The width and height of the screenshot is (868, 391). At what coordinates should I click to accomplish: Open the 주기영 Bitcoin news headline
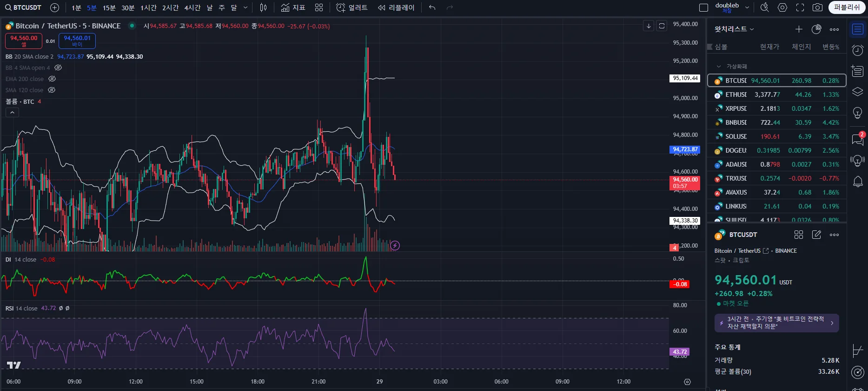[776, 323]
